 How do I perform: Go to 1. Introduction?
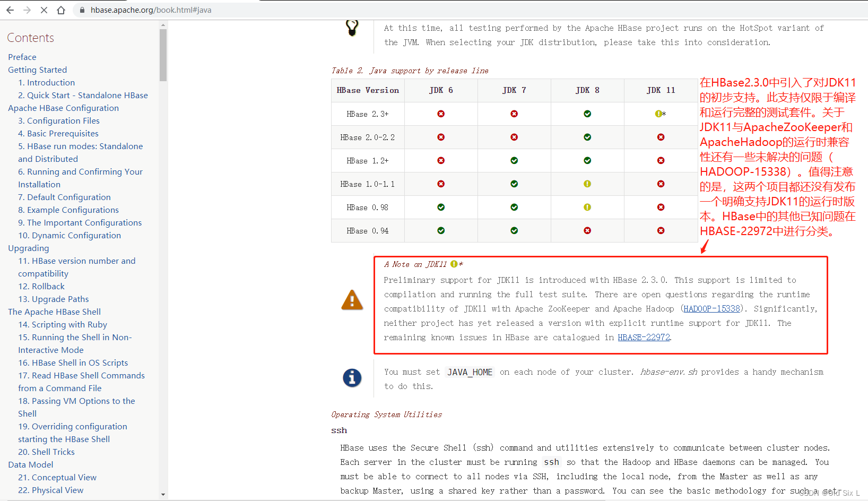(x=47, y=82)
